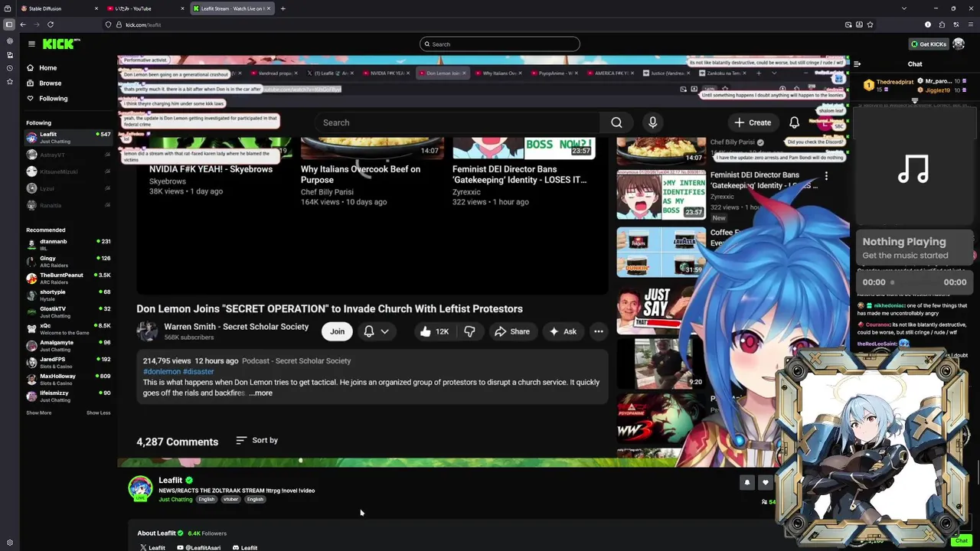Reload the current page
Viewport: 980px width, 551px height.
[x=51, y=24]
